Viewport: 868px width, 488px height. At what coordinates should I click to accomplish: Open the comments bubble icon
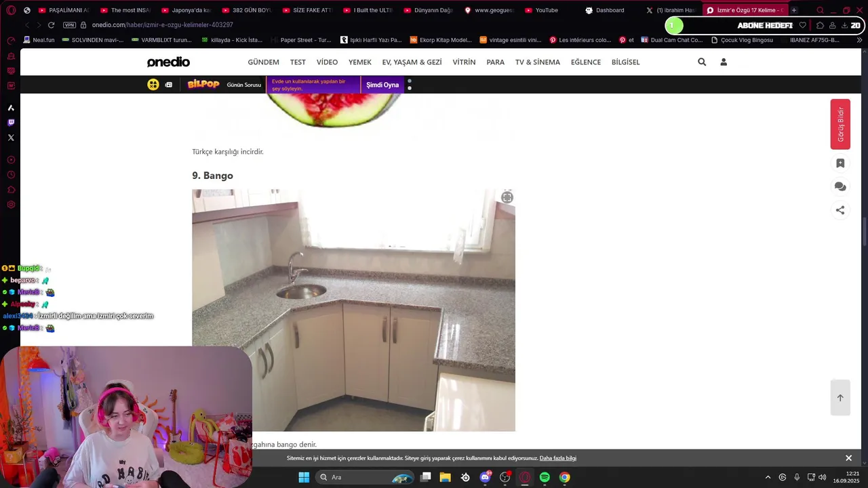[x=840, y=186]
